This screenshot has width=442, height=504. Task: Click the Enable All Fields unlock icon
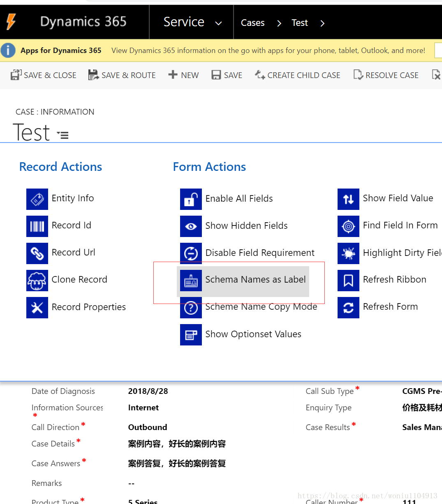tap(191, 199)
